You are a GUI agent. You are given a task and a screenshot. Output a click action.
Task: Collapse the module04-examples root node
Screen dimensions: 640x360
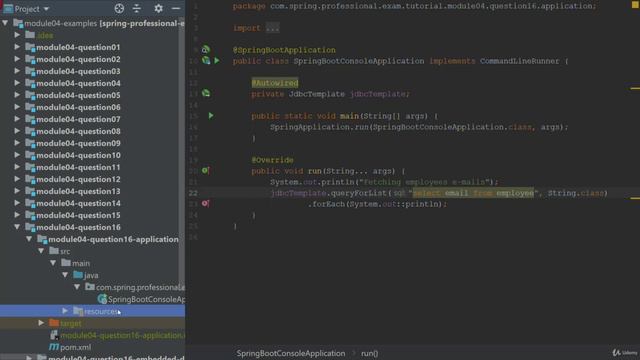pyautogui.click(x=5, y=23)
